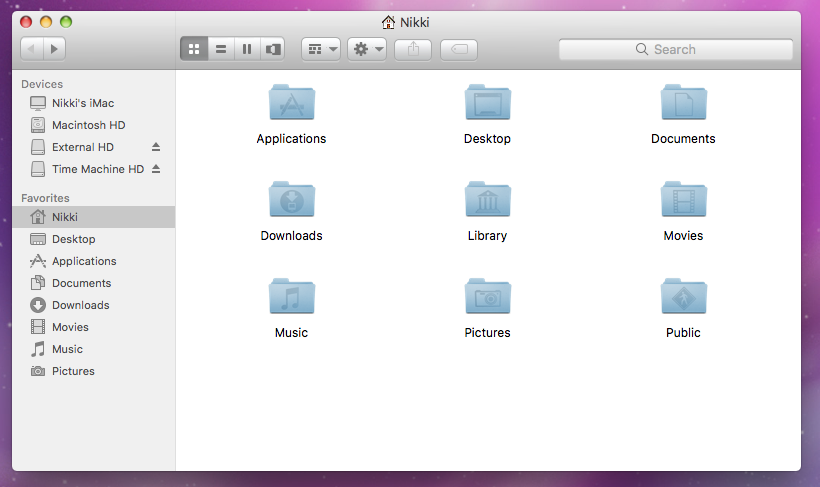
Task: Select Nikki home in Favorites
Action: click(x=94, y=217)
